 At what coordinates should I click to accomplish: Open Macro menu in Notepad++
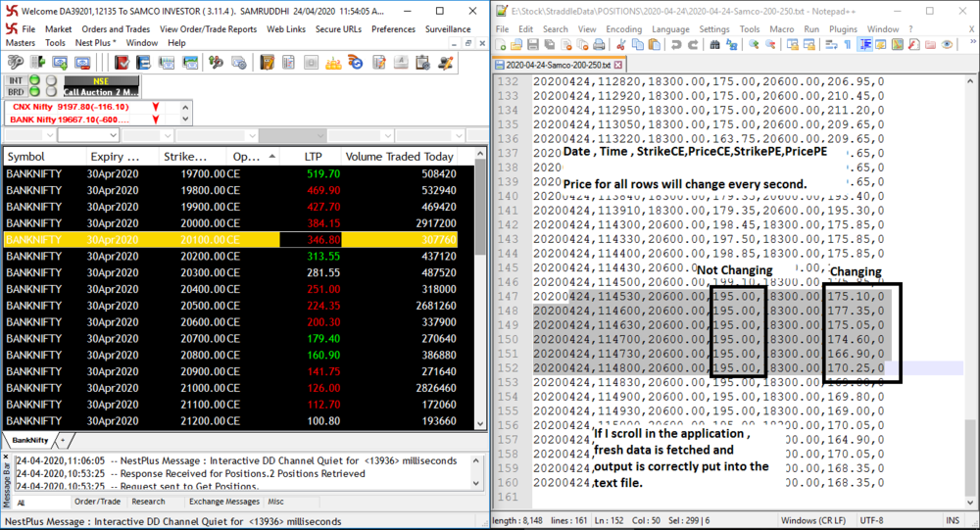click(x=781, y=28)
